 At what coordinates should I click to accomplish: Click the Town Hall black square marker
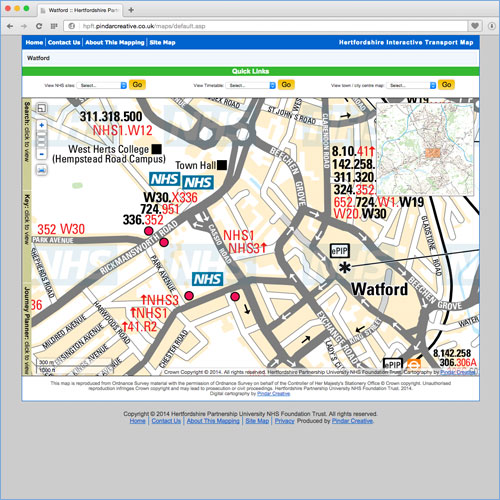pyautogui.click(x=222, y=165)
